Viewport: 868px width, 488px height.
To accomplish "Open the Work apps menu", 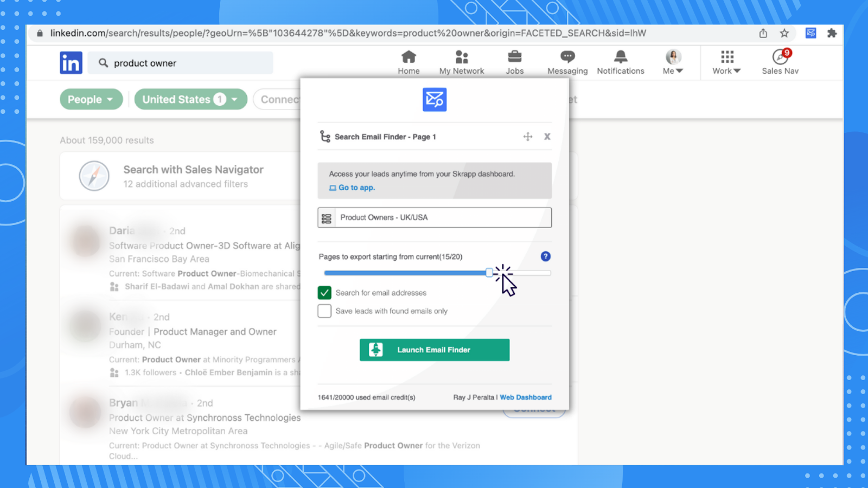I will (726, 62).
